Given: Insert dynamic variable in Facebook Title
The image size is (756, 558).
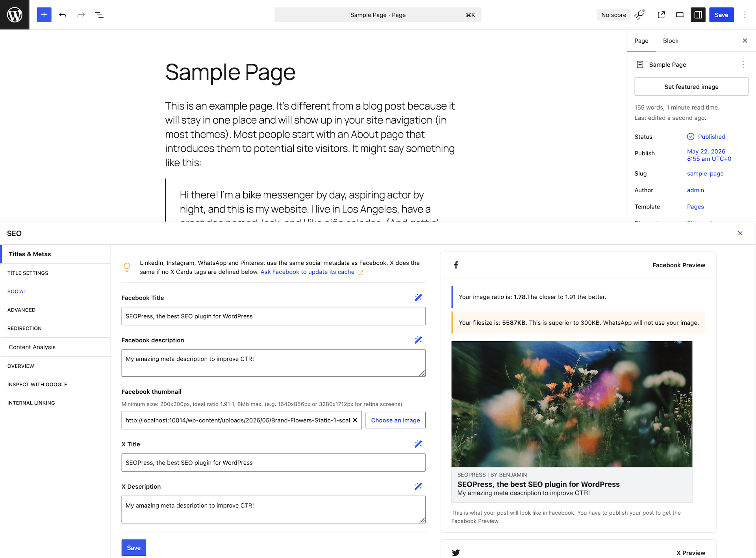Looking at the screenshot, I should 418,298.
